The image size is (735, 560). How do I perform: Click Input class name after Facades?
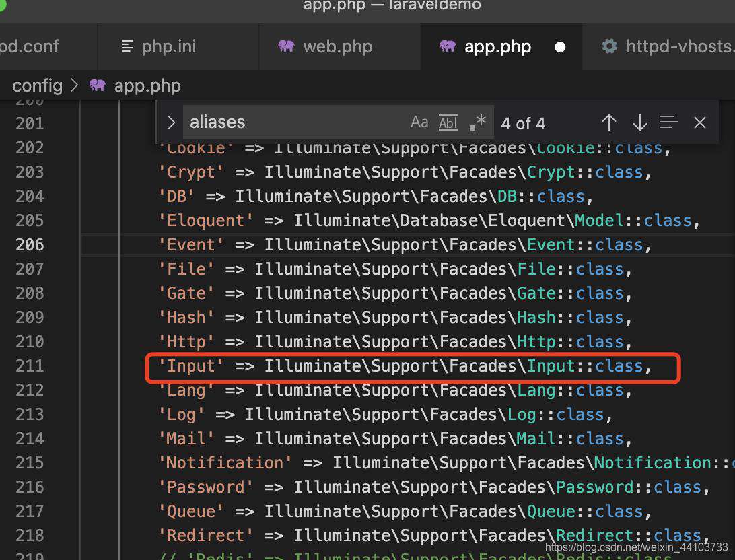tap(551, 366)
